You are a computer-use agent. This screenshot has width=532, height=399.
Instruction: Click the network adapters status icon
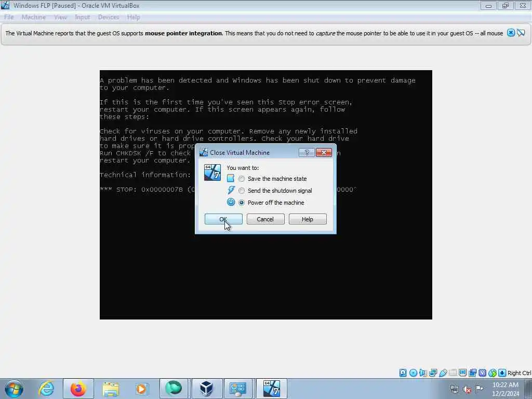433,373
